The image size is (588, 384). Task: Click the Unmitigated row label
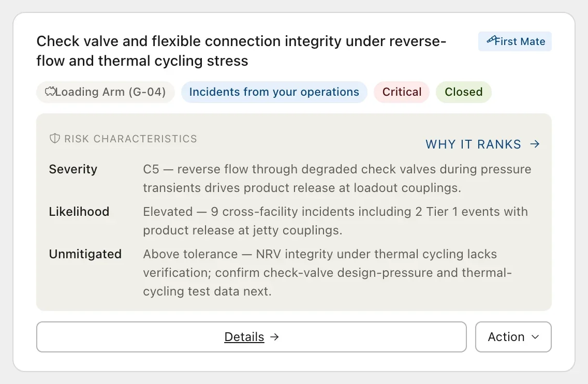(x=85, y=254)
